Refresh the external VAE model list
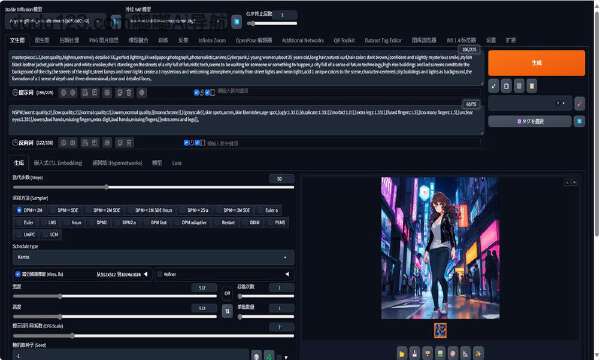Screen dimensions: 600x360 tap(236, 22)
